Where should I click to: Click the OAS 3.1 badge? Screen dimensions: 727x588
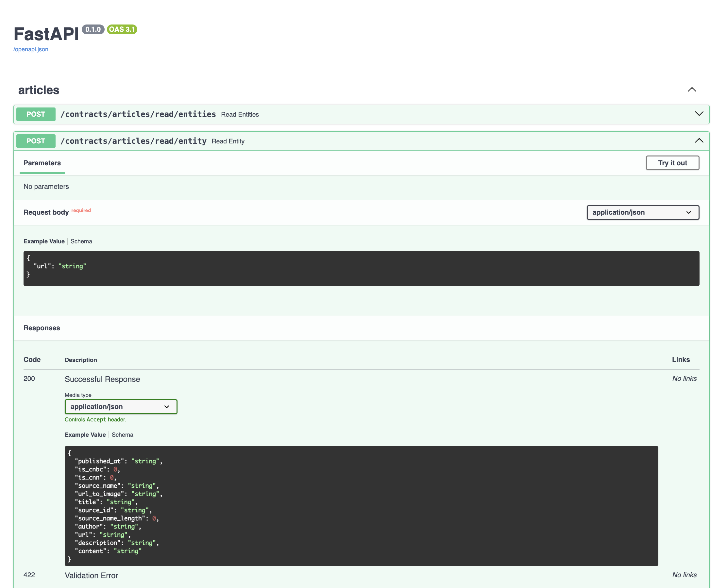[122, 29]
